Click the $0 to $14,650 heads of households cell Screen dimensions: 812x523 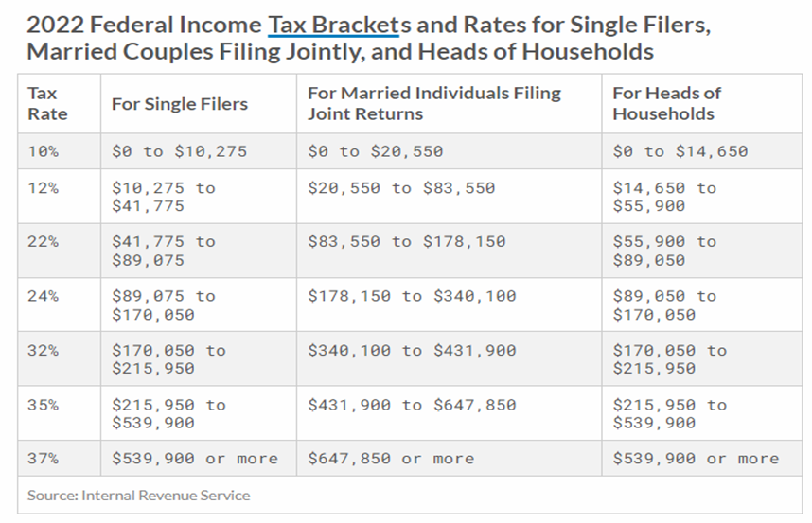680,151
